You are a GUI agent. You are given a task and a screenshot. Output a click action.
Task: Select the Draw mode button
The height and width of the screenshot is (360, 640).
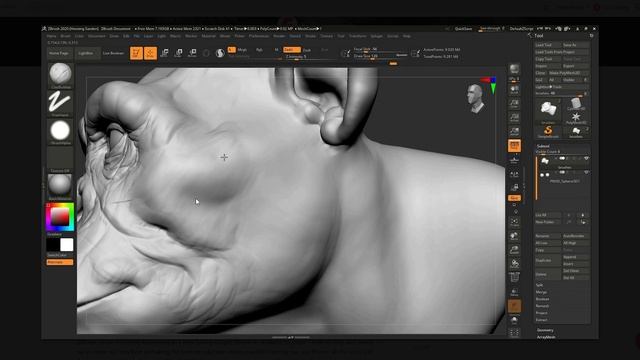pos(151,53)
